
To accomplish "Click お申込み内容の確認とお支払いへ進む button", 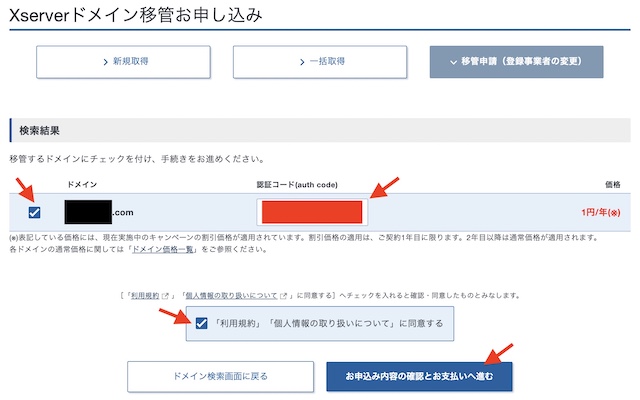I will point(419,376).
